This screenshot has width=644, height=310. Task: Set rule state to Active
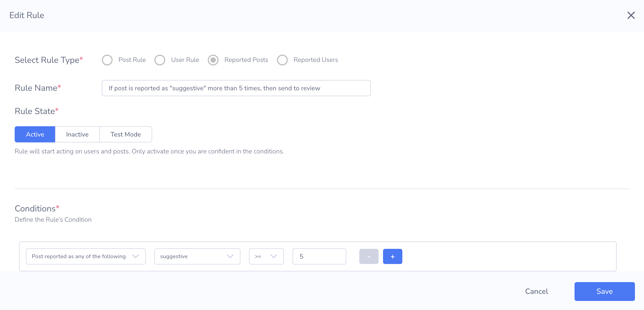point(35,134)
